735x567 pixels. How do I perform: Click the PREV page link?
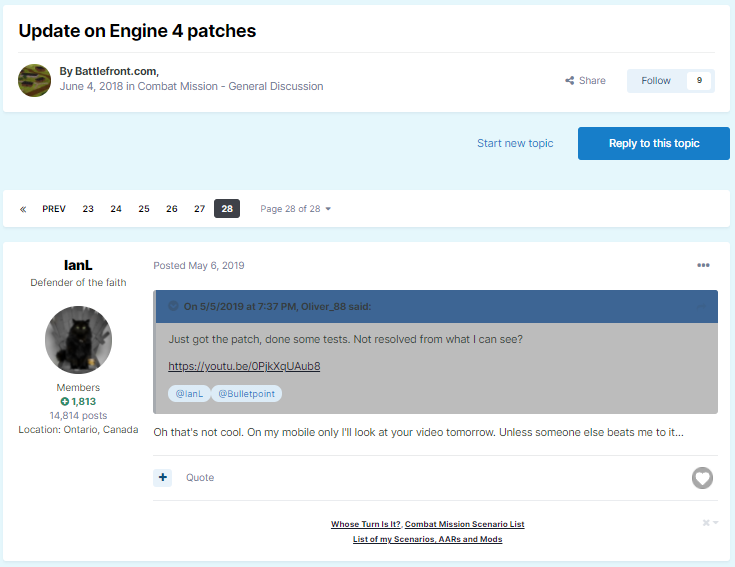(x=54, y=209)
